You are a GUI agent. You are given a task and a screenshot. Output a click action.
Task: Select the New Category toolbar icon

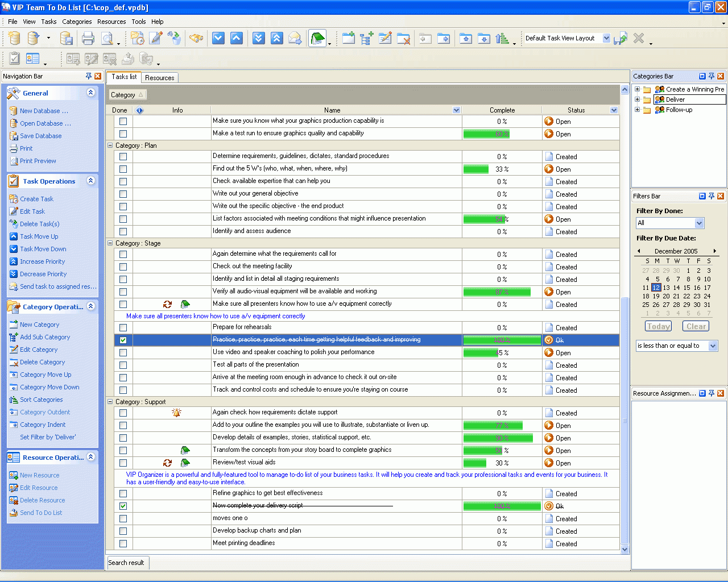[349, 38]
